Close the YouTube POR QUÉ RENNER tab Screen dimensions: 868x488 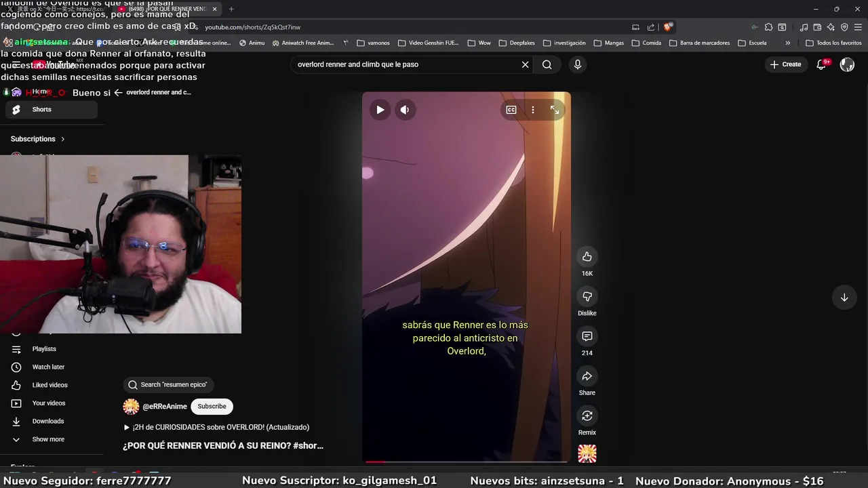pos(215,9)
